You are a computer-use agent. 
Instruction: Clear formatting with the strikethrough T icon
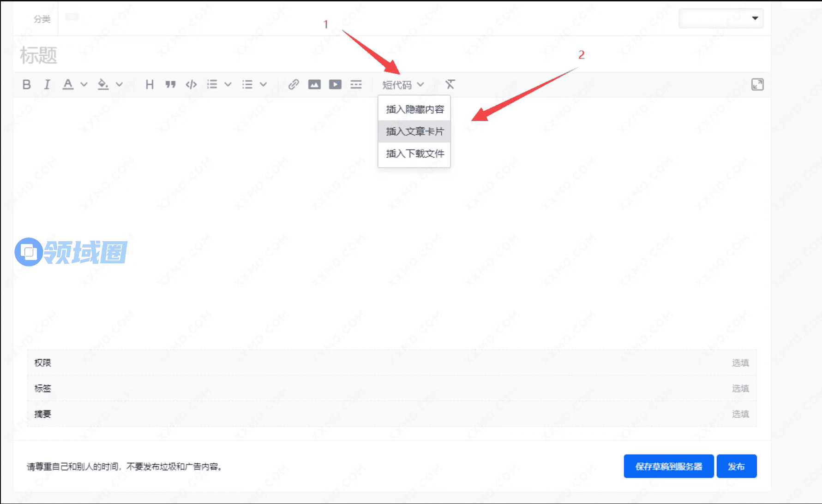[450, 84]
